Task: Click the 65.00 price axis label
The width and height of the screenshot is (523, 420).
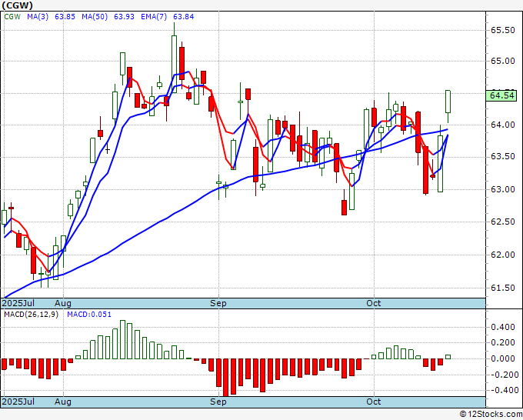Action: coord(503,61)
